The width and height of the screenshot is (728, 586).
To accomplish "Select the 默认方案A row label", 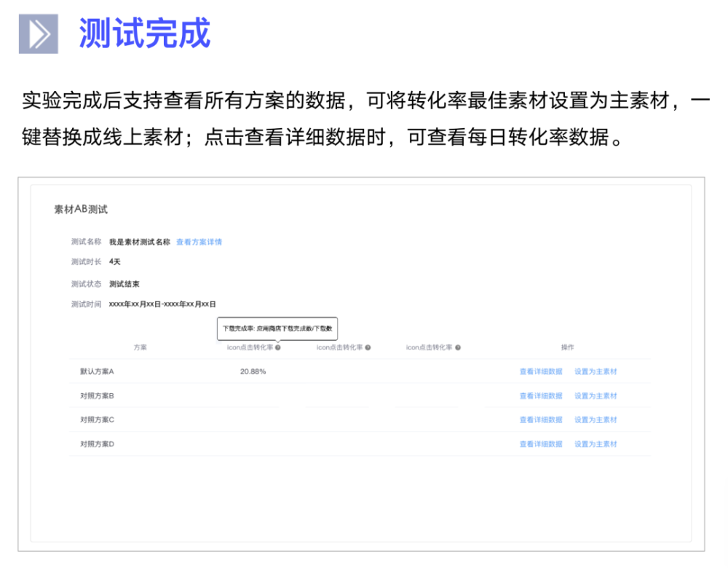I will pos(97,371).
